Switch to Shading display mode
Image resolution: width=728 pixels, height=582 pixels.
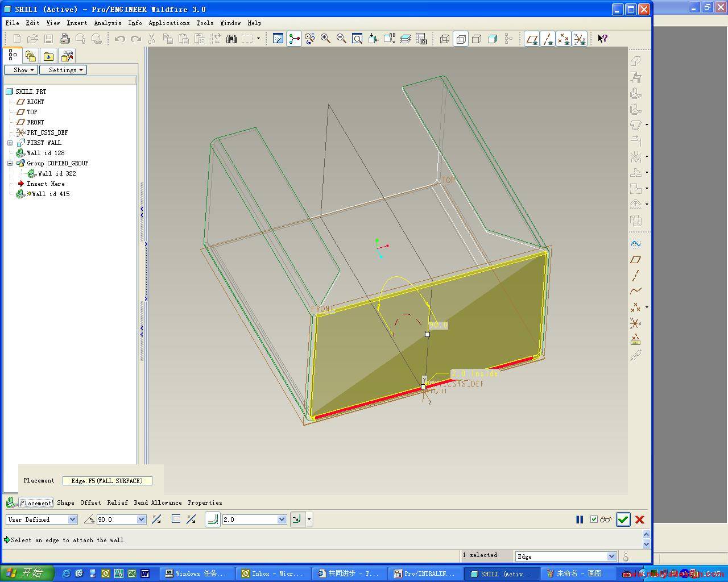(493, 39)
